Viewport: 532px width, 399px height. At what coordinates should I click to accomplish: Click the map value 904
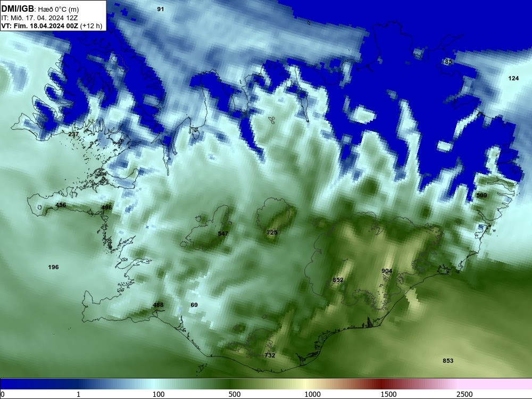[x=387, y=271]
